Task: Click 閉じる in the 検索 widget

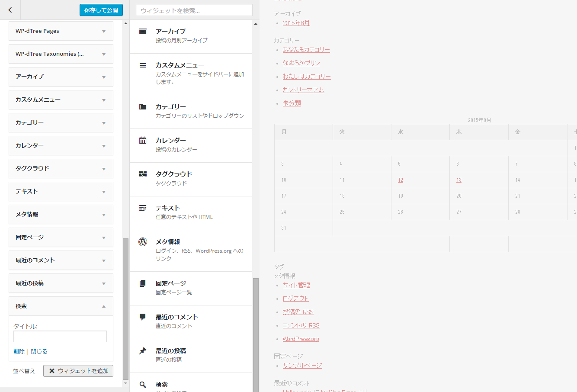Action: (x=39, y=351)
